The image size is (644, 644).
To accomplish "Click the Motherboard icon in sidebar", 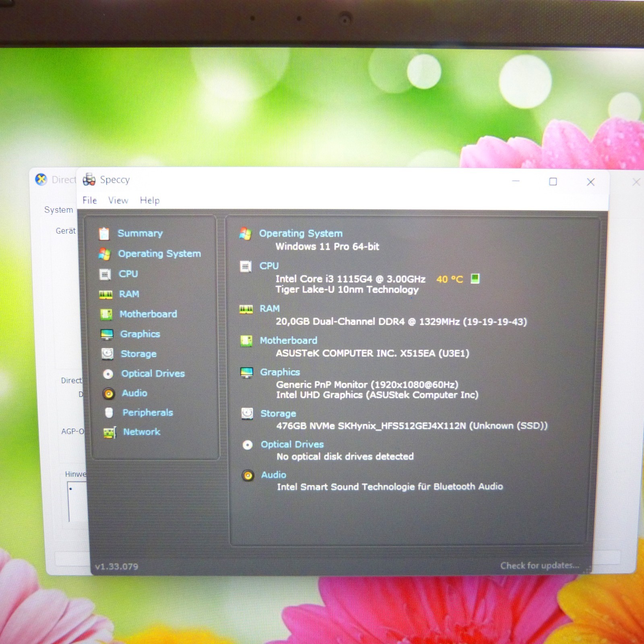I will click(106, 314).
